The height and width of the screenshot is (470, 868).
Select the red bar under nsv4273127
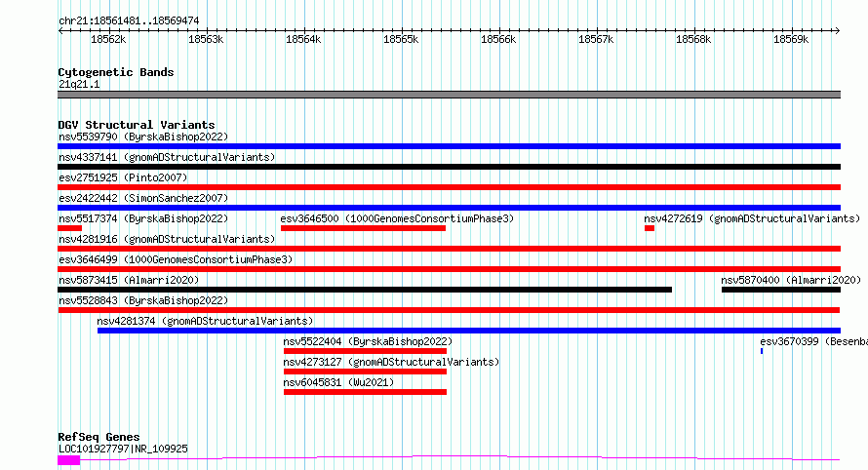click(x=365, y=372)
